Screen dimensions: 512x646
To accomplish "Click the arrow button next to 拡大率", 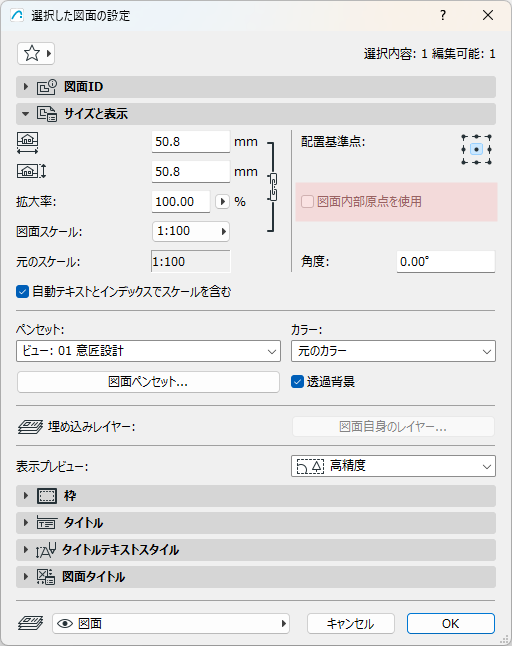I will click(222, 202).
